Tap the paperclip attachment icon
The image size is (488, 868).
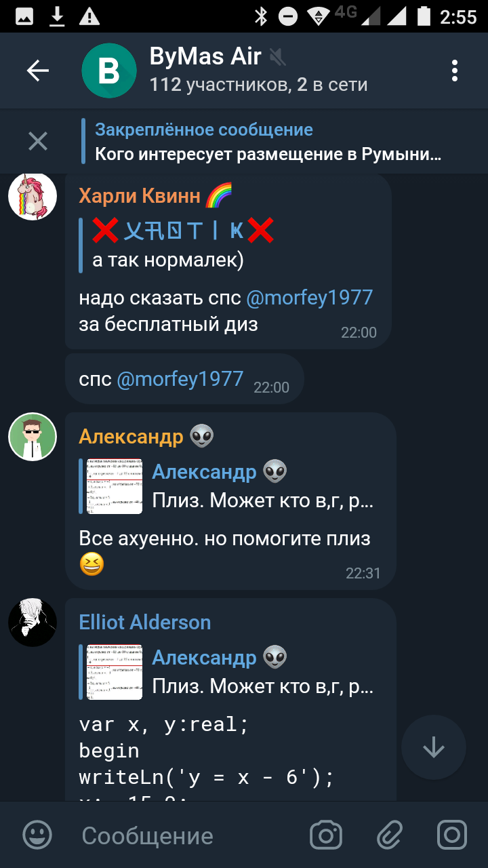tap(390, 835)
